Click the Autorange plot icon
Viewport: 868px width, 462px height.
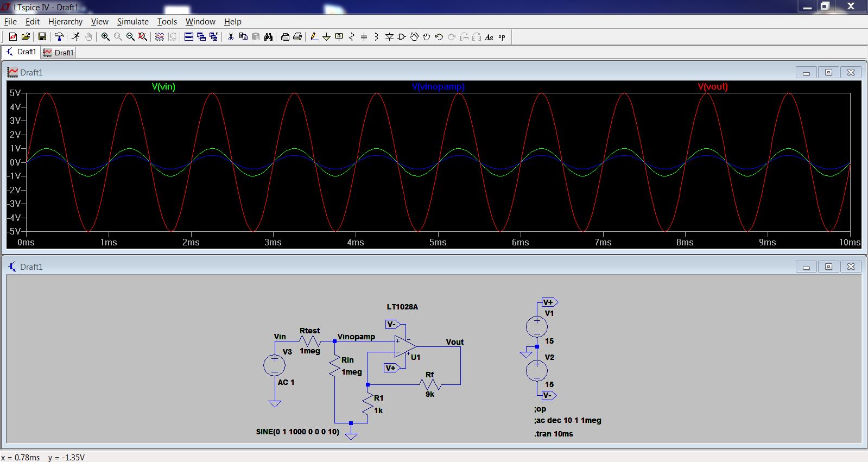pos(160,37)
